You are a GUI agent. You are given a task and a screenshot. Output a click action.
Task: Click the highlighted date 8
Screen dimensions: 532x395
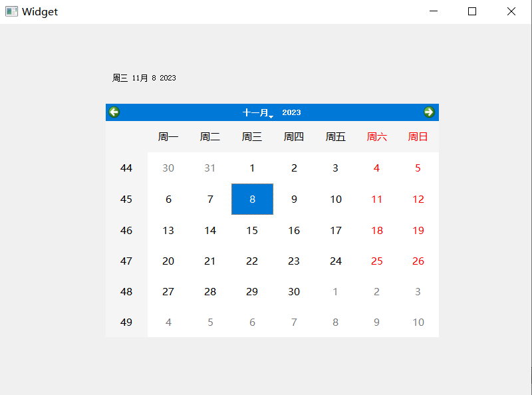[252, 199]
